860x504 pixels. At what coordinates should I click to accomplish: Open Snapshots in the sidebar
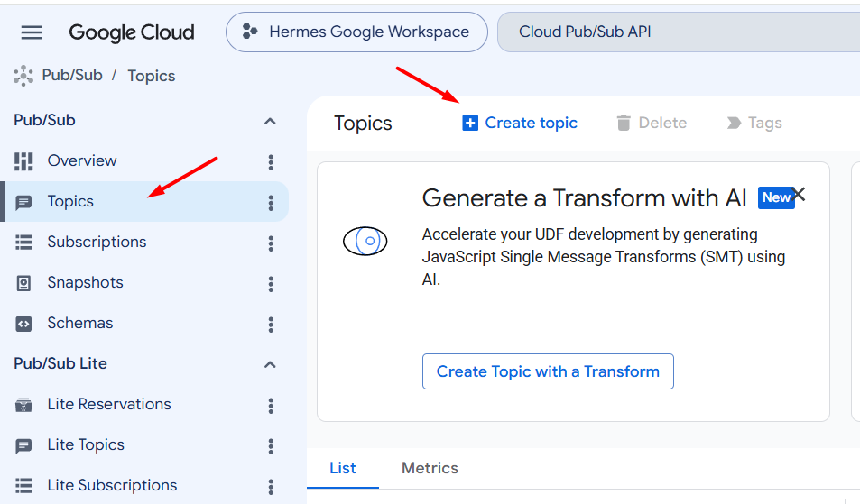(85, 282)
